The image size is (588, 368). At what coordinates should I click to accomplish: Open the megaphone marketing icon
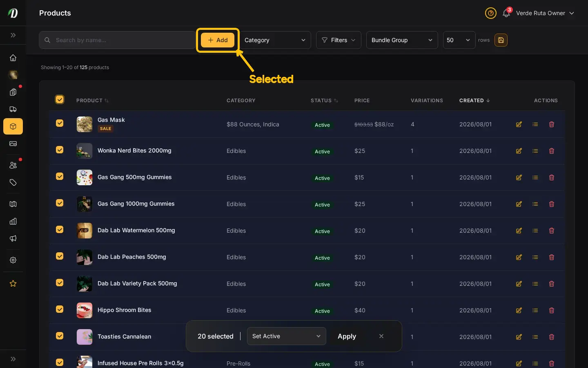[13, 238]
